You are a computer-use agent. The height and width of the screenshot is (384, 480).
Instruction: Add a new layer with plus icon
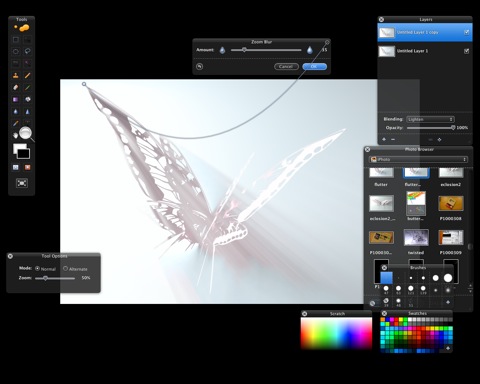tap(384, 139)
